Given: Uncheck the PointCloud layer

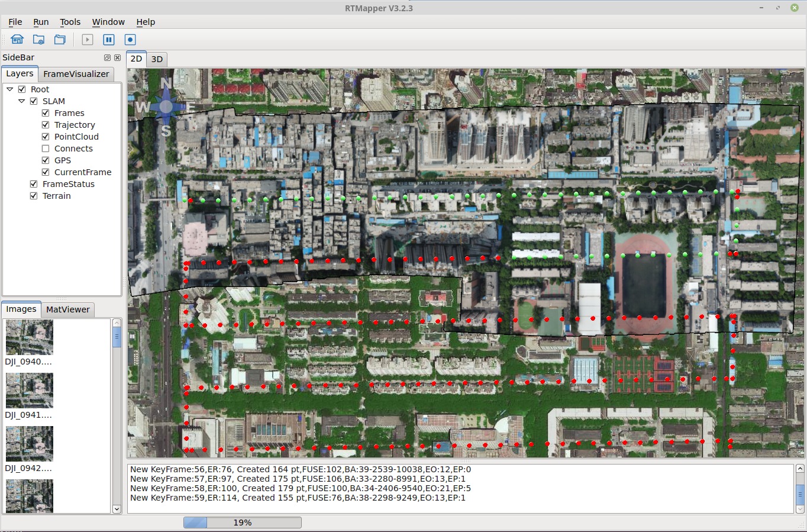Looking at the screenshot, I should tap(46, 137).
